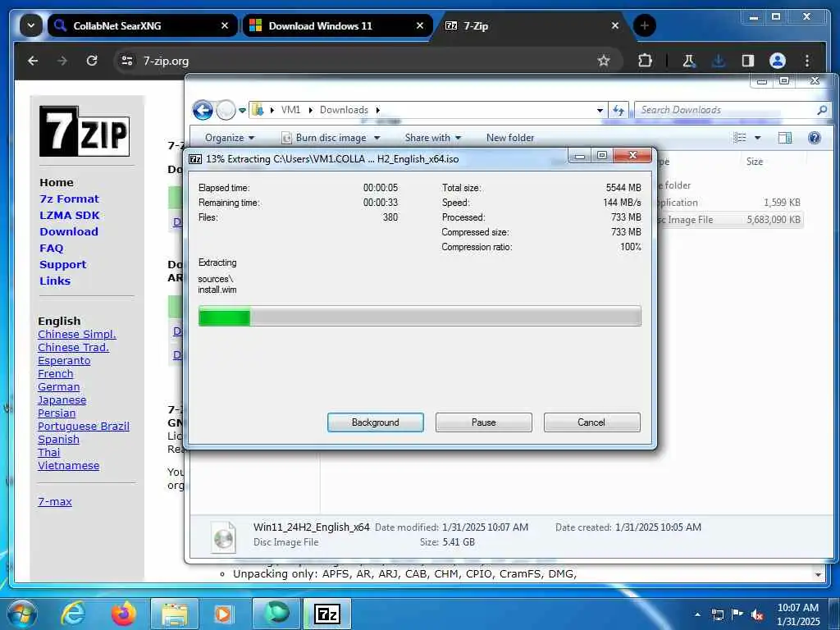Show hidden system tray icons arrow
The width and height of the screenshot is (840, 630).
[697, 614]
